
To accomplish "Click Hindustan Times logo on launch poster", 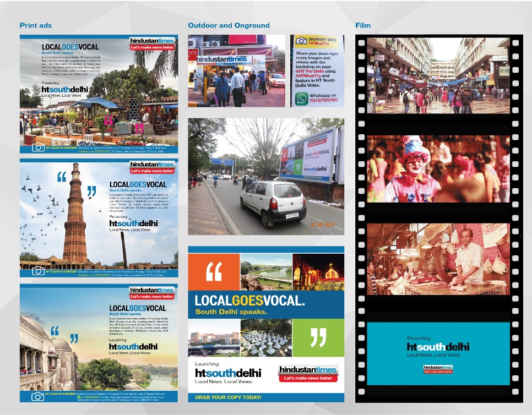I will pyautogui.click(x=308, y=373).
